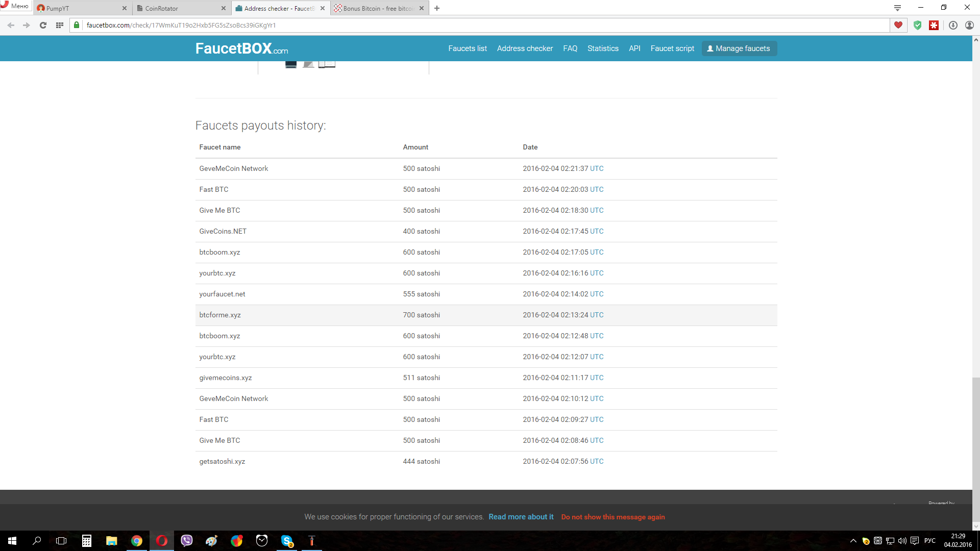Go to FaucetBOX.com home via logo
This screenshot has width=980, height=551.
coord(241,48)
